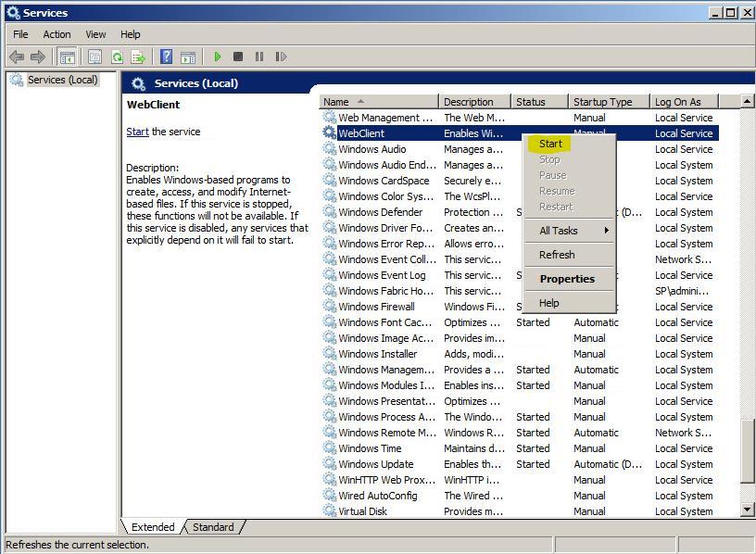This screenshot has height=554, width=756.
Task: Click gear icon beside Windows Defender
Action: click(330, 211)
